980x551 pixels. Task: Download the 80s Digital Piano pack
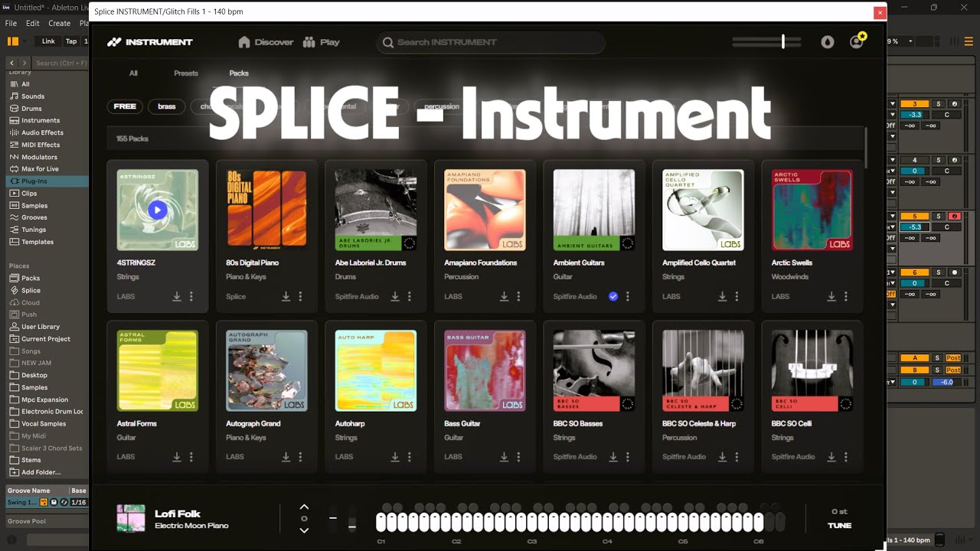[x=286, y=296]
